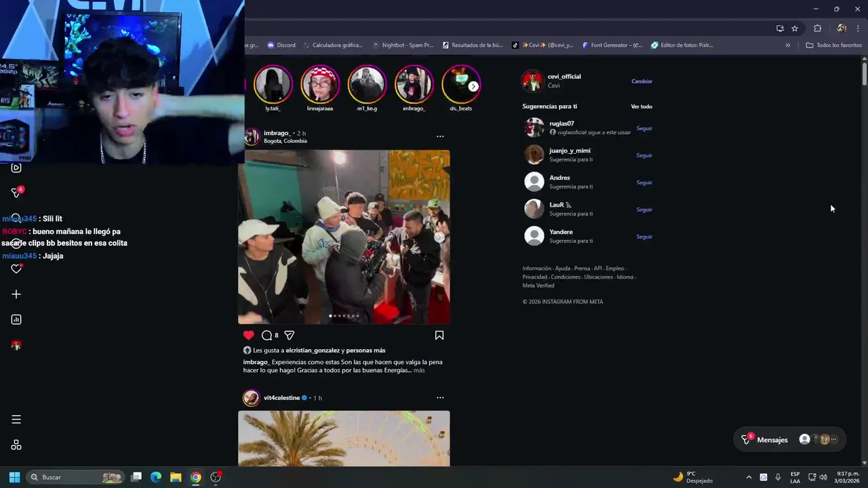Share the imbrago_ post via send icon

pos(289,335)
